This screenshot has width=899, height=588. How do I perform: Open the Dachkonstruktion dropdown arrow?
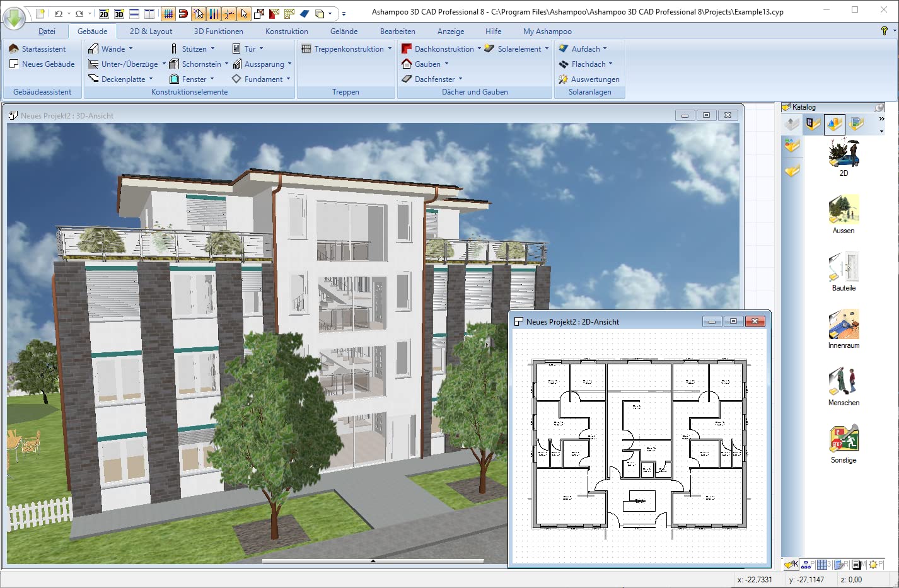point(479,49)
